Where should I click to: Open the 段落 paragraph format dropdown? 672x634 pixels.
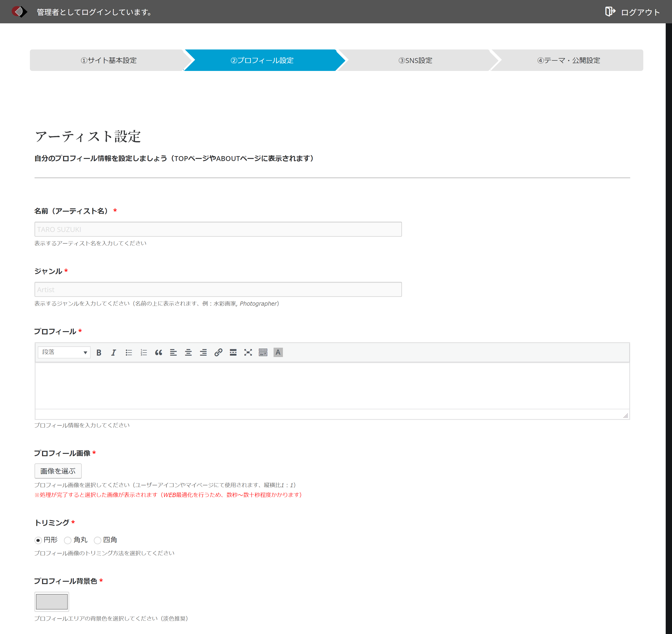[x=64, y=352]
